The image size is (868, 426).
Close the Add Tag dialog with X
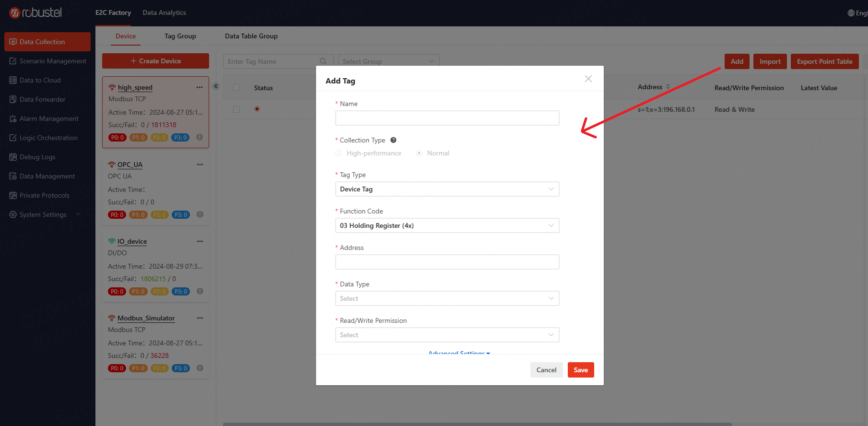(x=588, y=79)
